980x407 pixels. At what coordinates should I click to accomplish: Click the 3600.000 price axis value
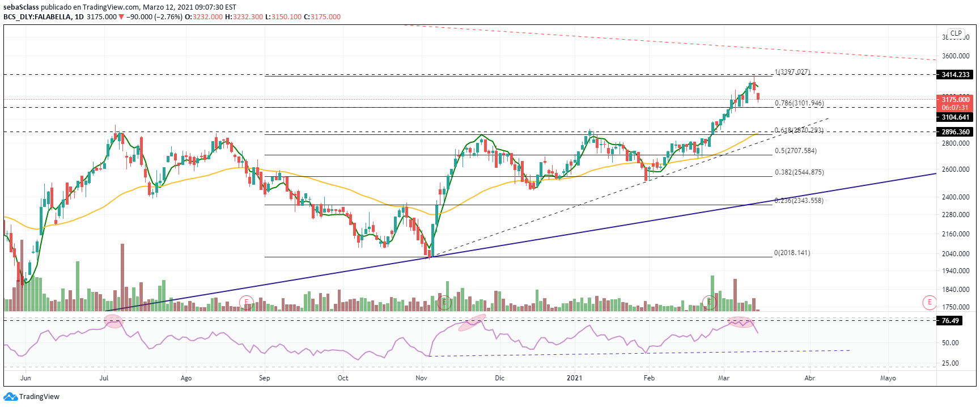(956, 56)
